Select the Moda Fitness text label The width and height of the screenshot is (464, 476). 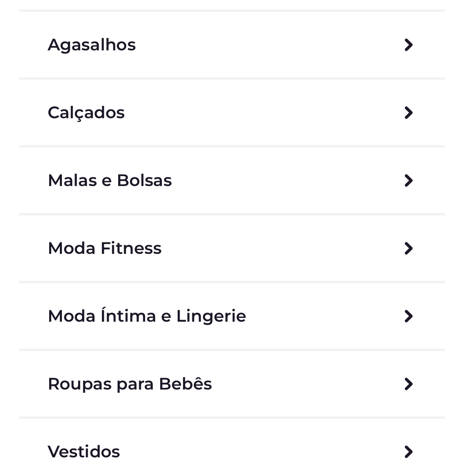coord(105,248)
